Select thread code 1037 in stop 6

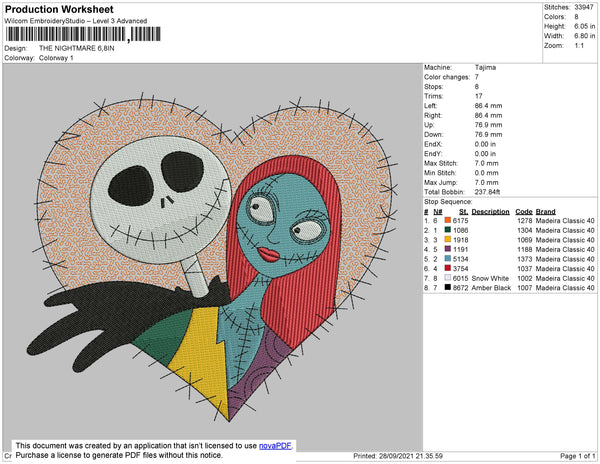tap(525, 269)
